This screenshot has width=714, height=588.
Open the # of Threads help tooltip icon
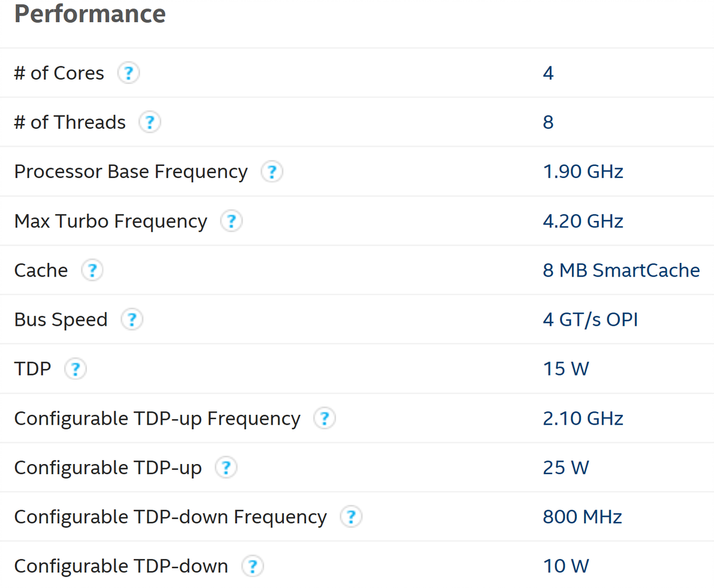[150, 123]
